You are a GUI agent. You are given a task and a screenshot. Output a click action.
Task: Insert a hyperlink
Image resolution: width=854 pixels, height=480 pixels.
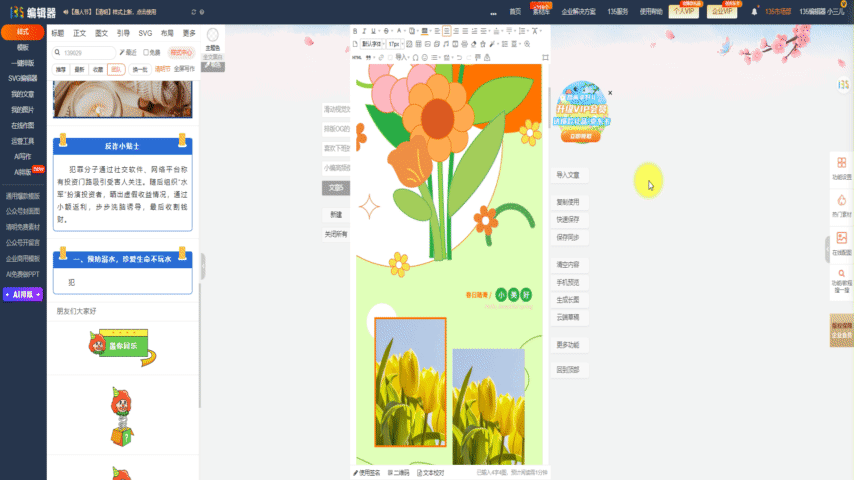coord(381,57)
